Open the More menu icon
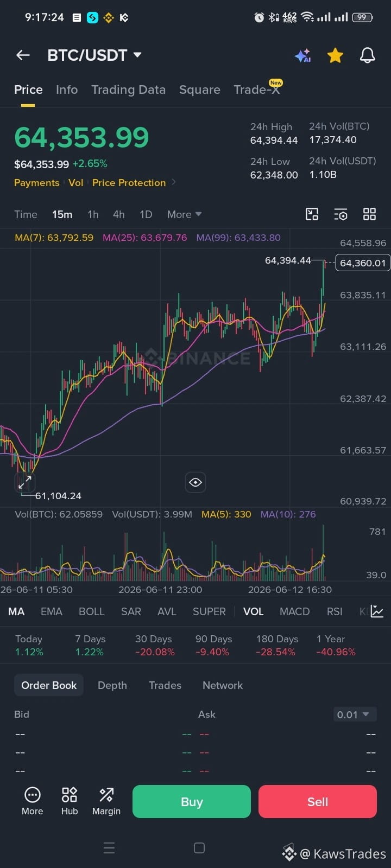Image resolution: width=391 pixels, height=868 pixels. point(32,801)
